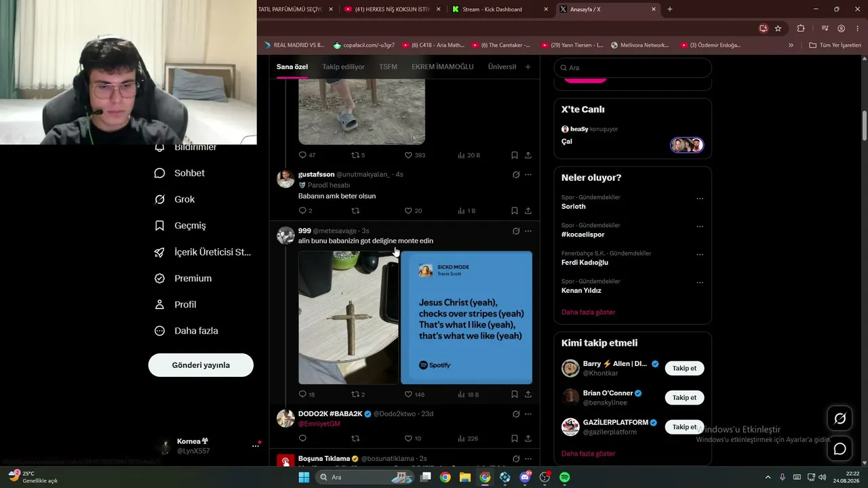
Task: Follow Barry Allen with Takip et
Action: coord(684,368)
